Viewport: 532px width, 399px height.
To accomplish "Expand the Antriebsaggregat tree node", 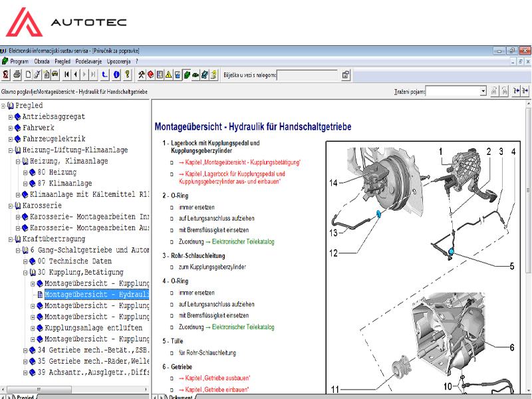I will 11,117.
